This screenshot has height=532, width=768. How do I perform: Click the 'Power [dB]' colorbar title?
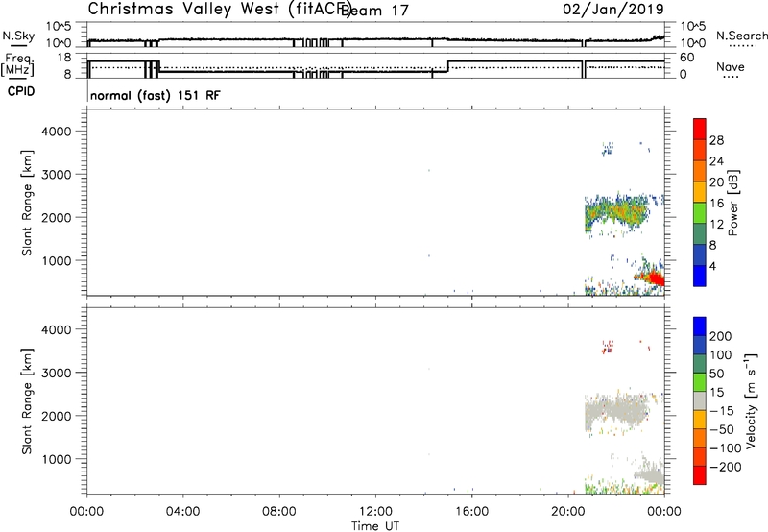click(x=732, y=203)
